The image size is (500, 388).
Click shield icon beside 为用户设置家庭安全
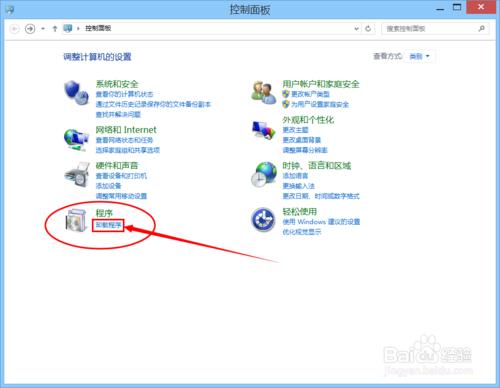[286, 104]
